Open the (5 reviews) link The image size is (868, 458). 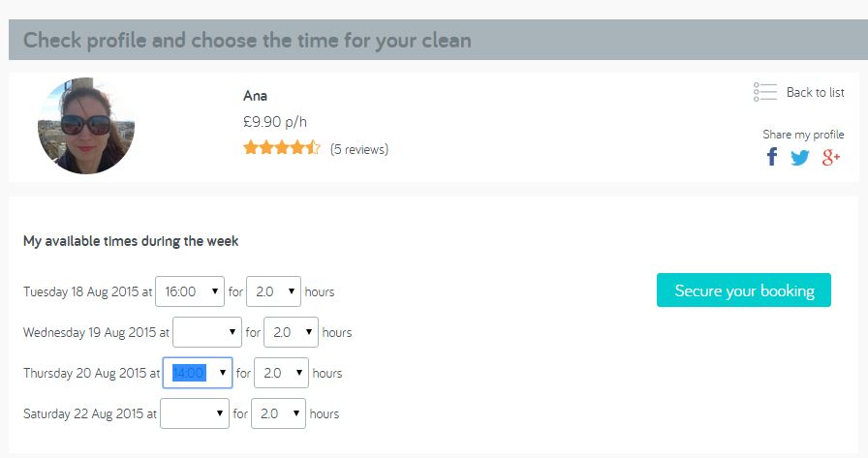(x=359, y=149)
